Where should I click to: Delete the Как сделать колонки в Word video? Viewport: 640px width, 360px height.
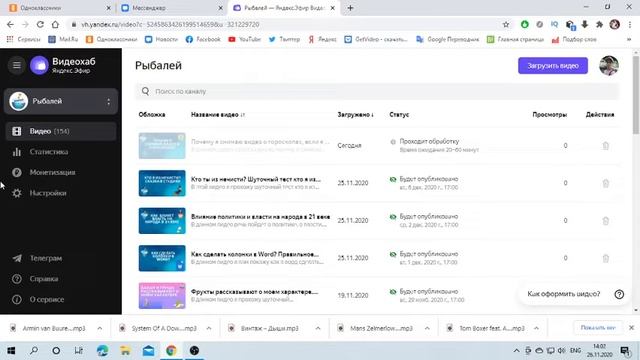[606, 258]
